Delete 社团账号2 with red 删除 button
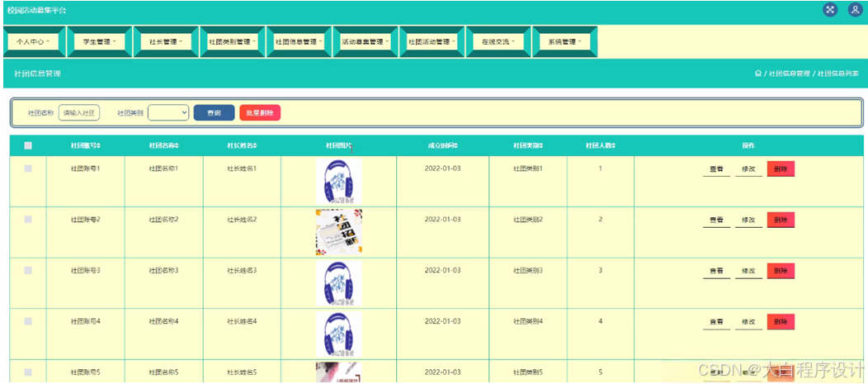Viewport: 868px width, 384px height. pyautogui.click(x=781, y=220)
